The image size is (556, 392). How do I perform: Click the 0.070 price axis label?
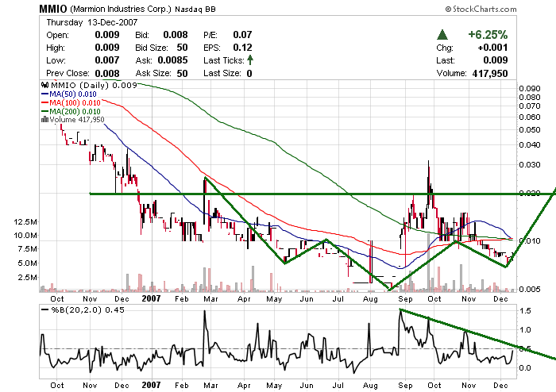(x=530, y=106)
